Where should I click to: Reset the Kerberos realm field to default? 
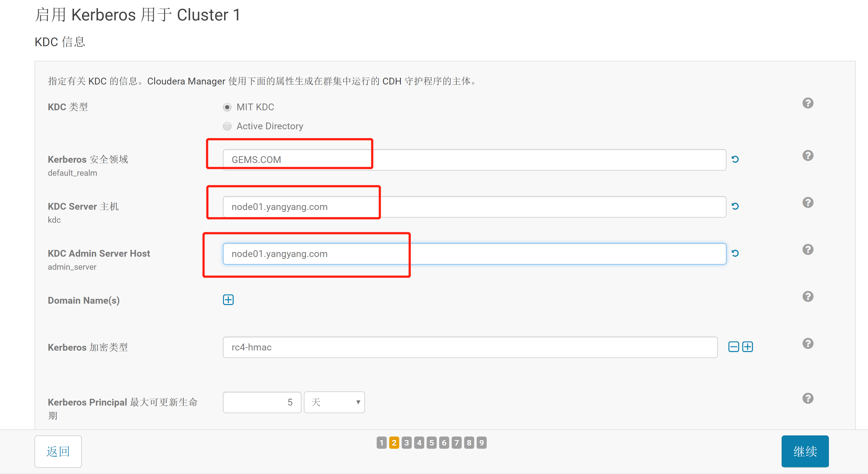[735, 159]
